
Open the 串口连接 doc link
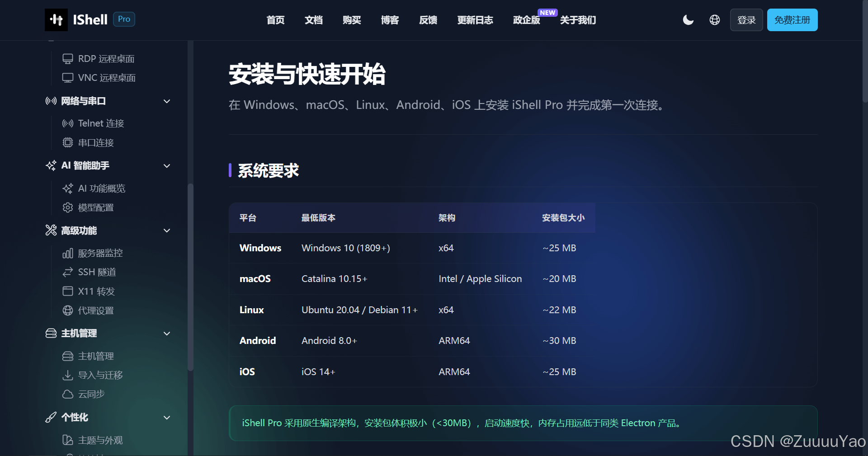[x=96, y=143]
